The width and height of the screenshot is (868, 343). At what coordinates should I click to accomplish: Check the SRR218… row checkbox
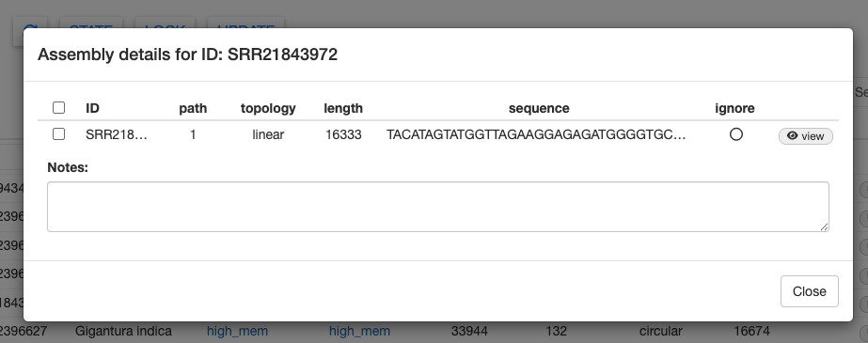pos(58,134)
